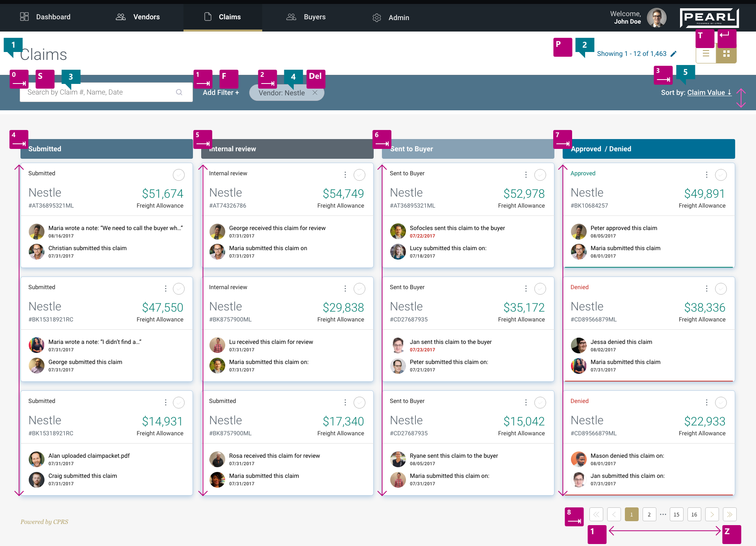Click the search magnifier icon
Screen dimensions: 756x546
pyautogui.click(x=179, y=92)
